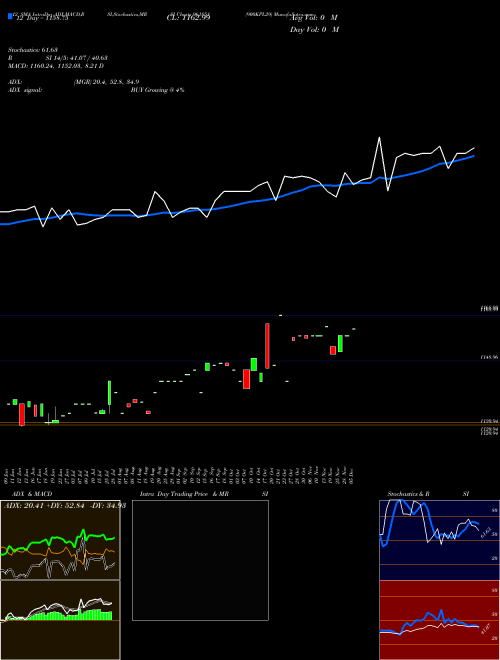The width and height of the screenshot is (500, 660).
Task: Click the tallest red candlestick in the chart
Action: [267, 346]
